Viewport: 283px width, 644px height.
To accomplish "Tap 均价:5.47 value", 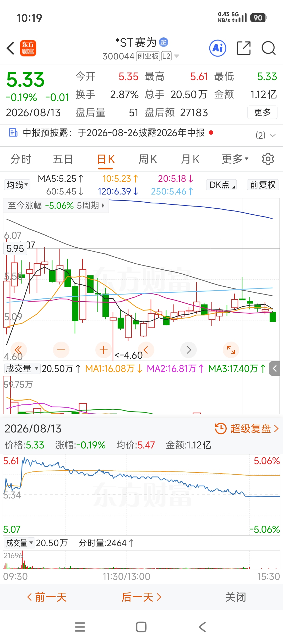I will 136,445.
